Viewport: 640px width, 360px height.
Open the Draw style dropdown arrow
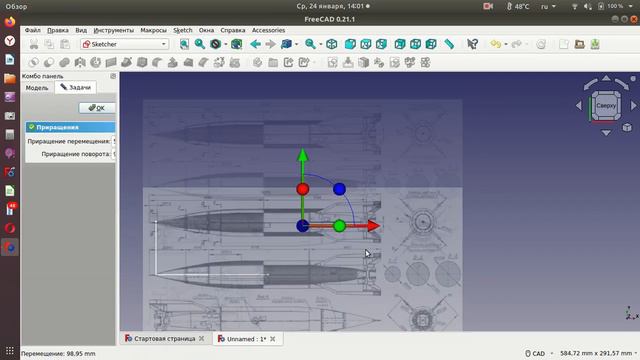click(225, 44)
